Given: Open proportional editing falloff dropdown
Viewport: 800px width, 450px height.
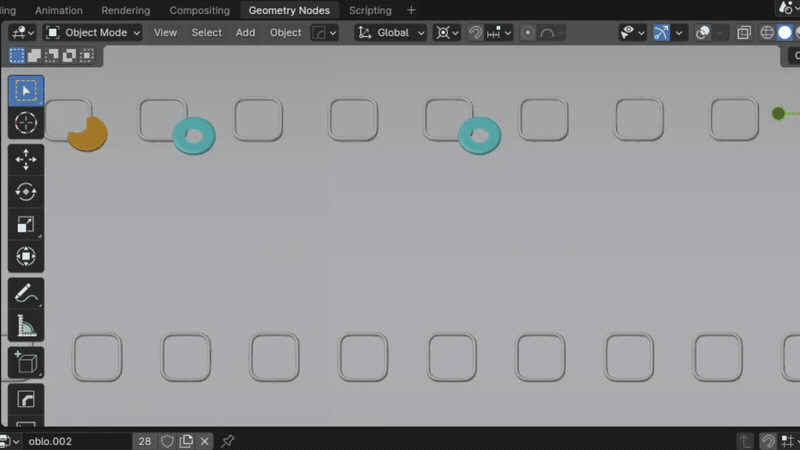Looking at the screenshot, I should [552, 33].
